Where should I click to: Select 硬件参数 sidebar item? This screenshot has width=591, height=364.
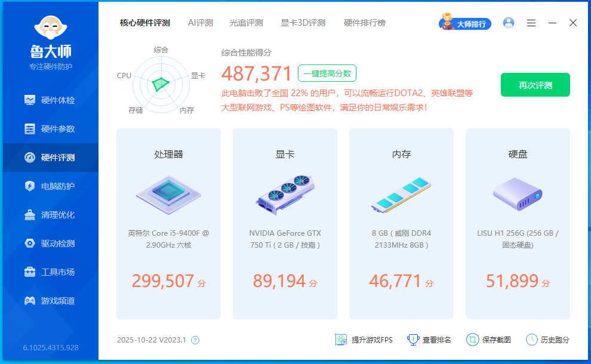coord(51,129)
